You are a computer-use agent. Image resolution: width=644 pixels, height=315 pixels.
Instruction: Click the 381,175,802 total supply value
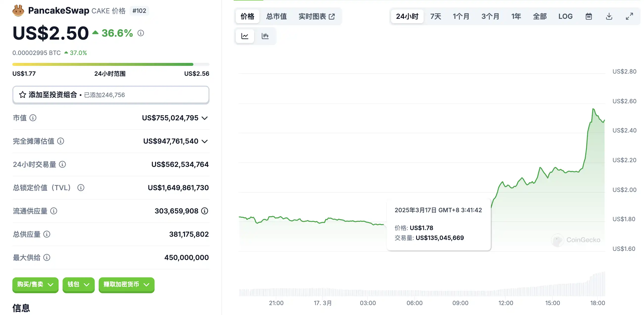(189, 234)
